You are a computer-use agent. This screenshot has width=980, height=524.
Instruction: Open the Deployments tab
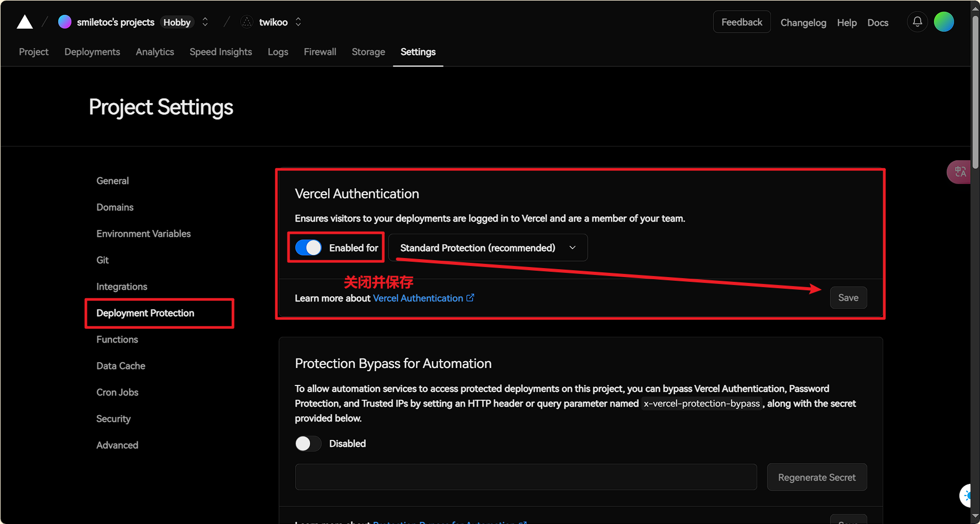tap(92, 52)
